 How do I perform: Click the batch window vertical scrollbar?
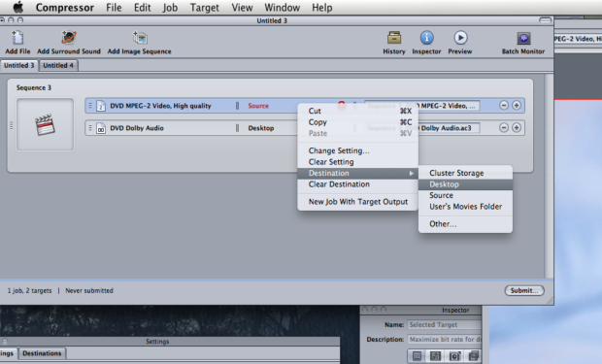549,176
